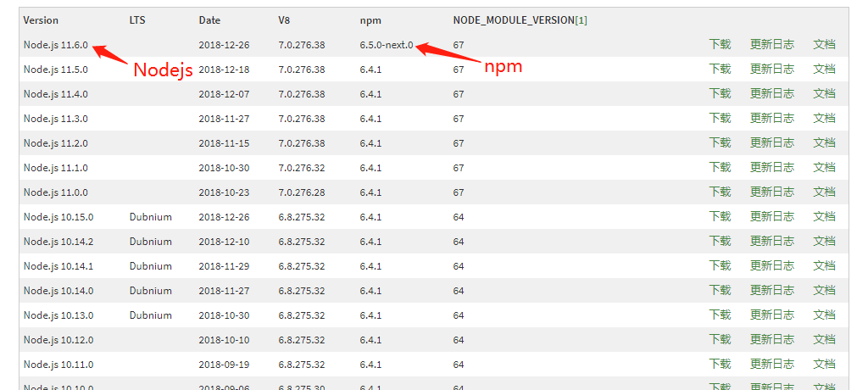Screen dimensions: 868x390
Task: Open 文档 for Node.js 10.14.1
Action: 824,266
